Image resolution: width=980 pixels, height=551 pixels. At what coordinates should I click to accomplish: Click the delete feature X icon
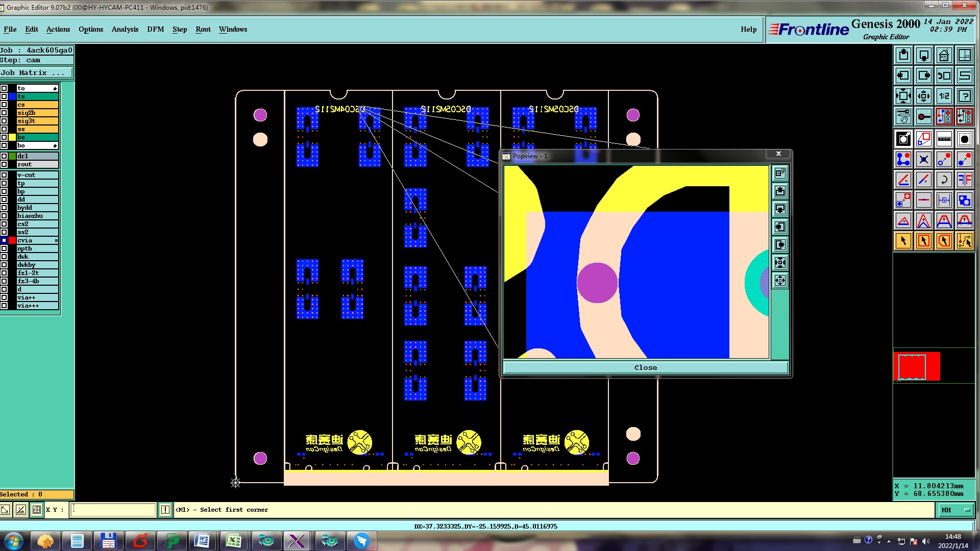click(x=923, y=160)
